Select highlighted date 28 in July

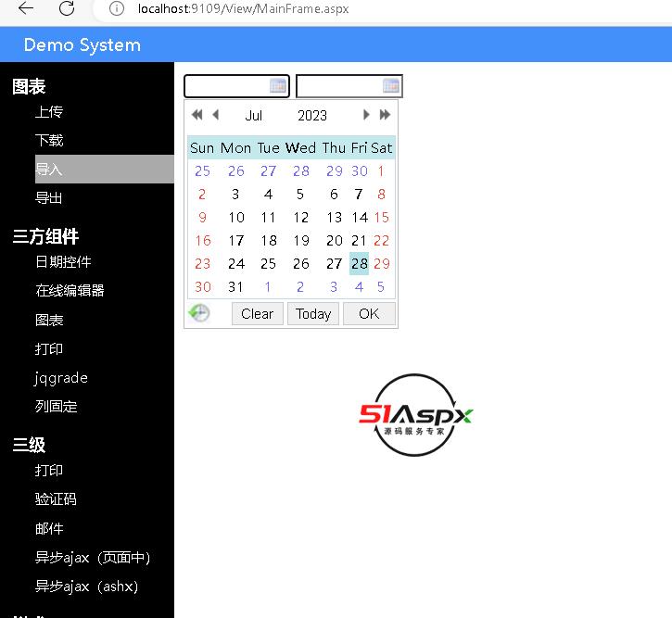click(x=359, y=263)
